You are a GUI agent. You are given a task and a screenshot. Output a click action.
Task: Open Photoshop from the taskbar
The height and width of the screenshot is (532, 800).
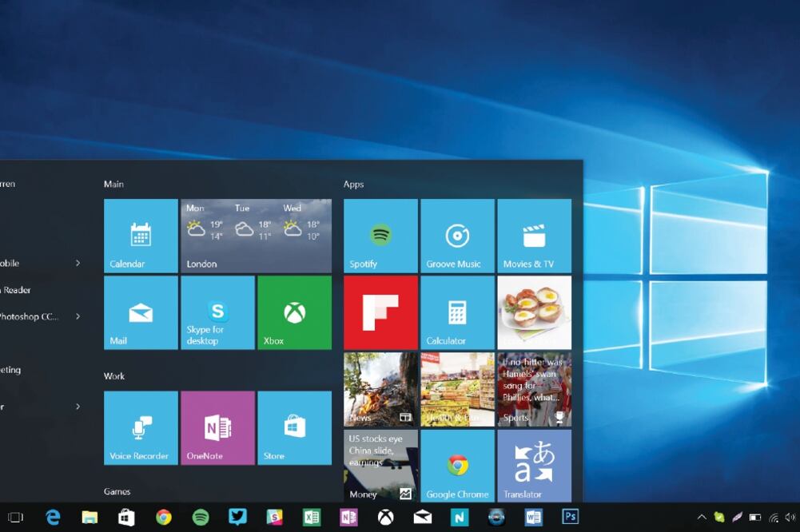[571, 517]
